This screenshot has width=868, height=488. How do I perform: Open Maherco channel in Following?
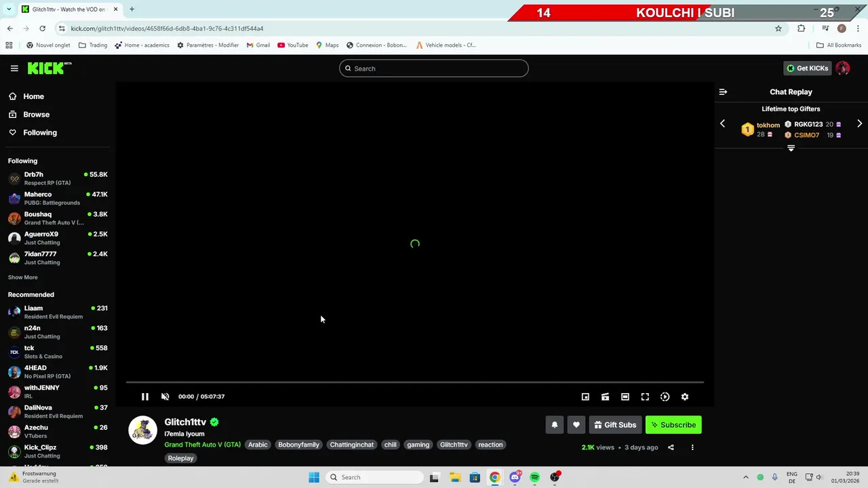tap(58, 198)
